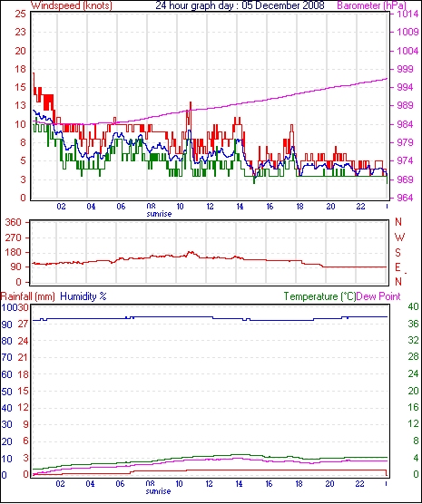The height and width of the screenshot is (504, 422).
Task: Click the 90 humidity scale value
Action: [6, 325]
